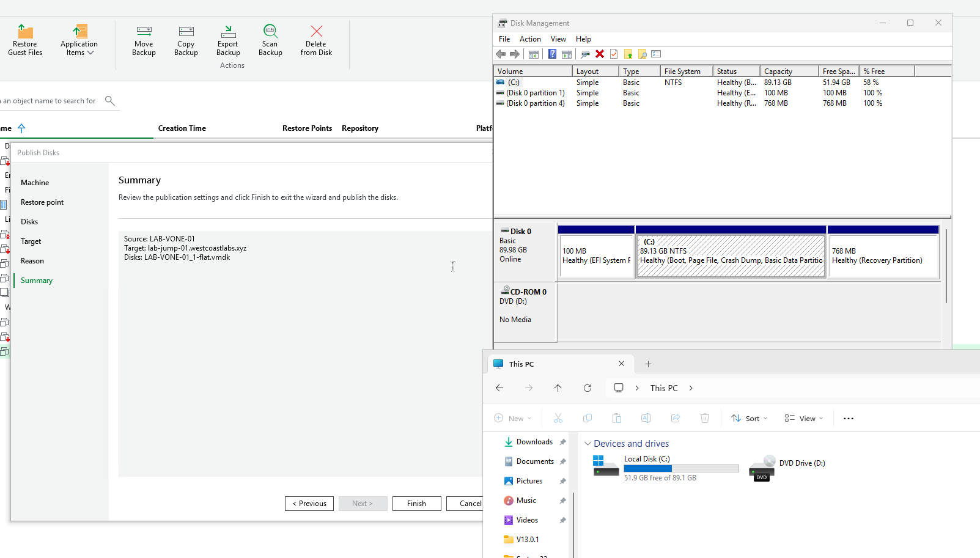980x558 pixels.
Task: Select the Export Backup tool
Action: [228, 32]
